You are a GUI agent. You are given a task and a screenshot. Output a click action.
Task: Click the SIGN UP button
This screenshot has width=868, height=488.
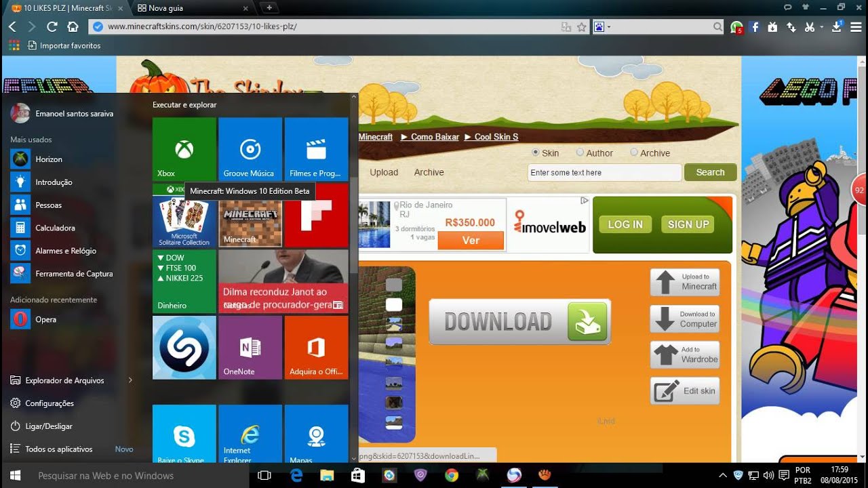(688, 224)
